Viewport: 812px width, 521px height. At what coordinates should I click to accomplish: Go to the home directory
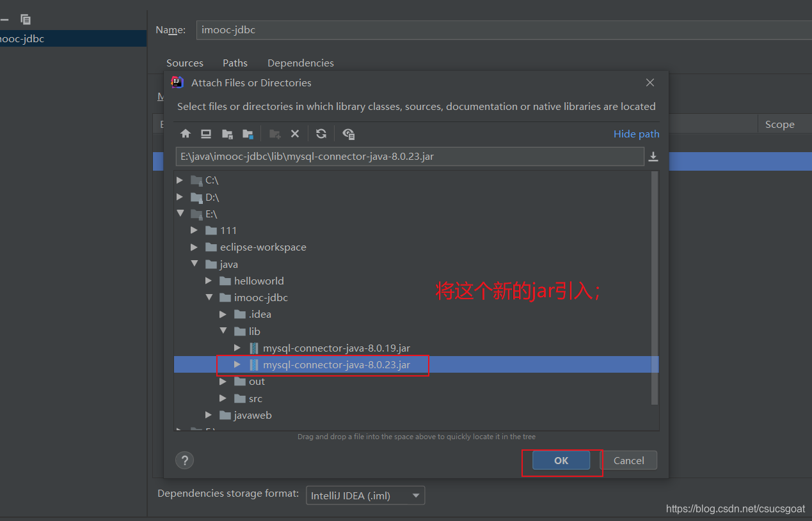(186, 134)
